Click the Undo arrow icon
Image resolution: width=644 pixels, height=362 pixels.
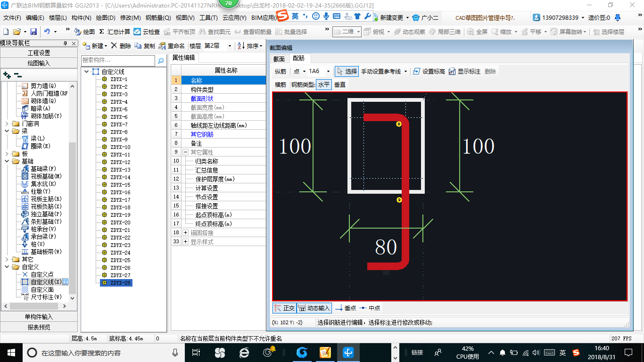(x=47, y=32)
